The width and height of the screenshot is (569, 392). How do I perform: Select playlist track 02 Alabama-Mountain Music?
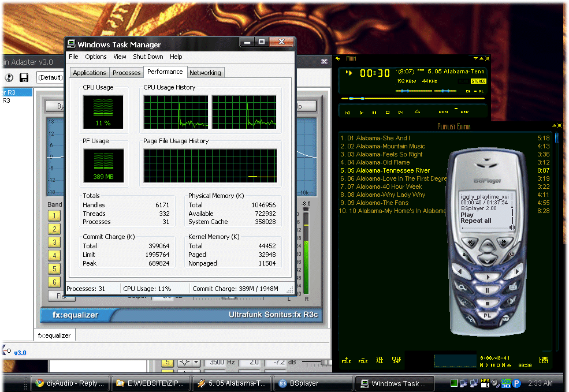pyautogui.click(x=445, y=146)
